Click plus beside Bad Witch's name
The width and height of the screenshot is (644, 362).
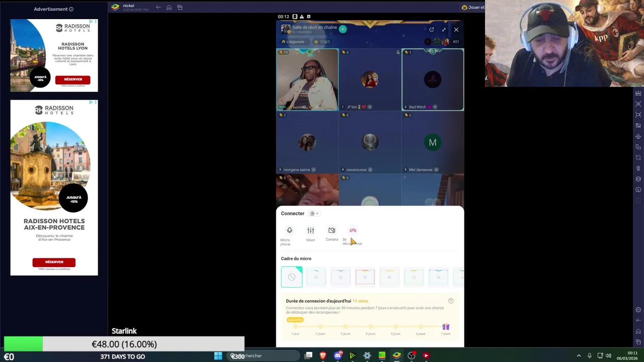pyautogui.click(x=435, y=107)
